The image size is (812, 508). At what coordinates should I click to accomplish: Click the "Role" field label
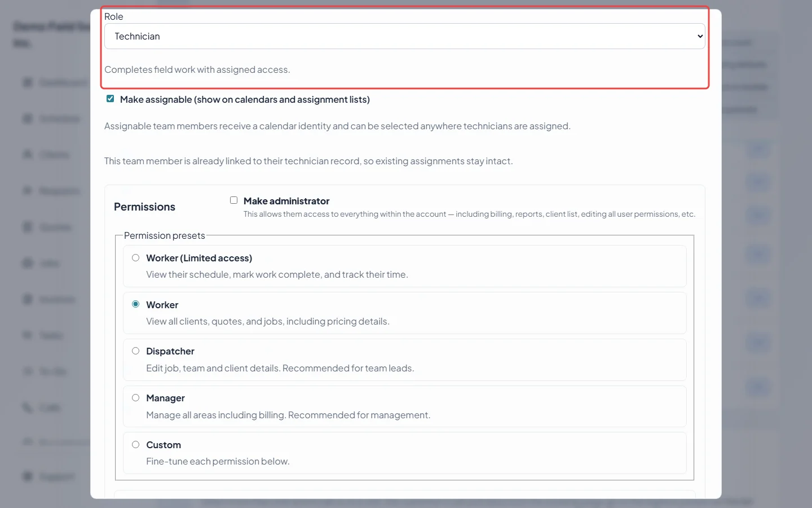(114, 16)
